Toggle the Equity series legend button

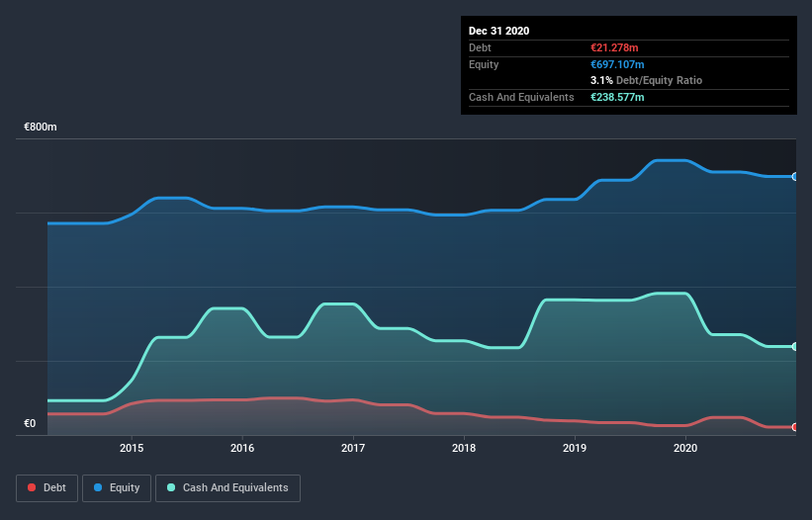tap(117, 488)
